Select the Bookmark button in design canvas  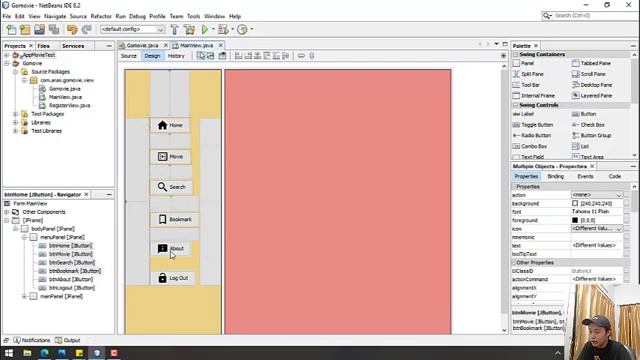(175, 220)
